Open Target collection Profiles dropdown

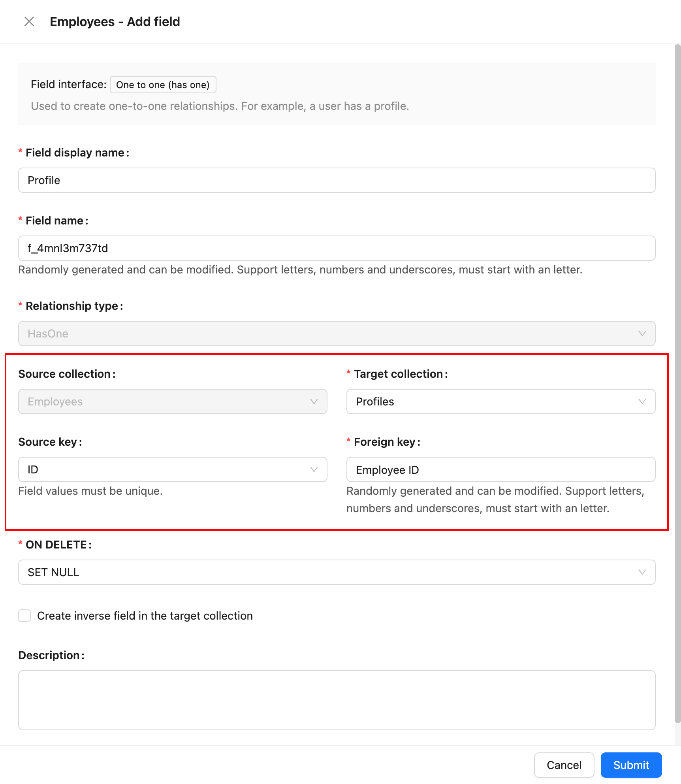(x=494, y=401)
